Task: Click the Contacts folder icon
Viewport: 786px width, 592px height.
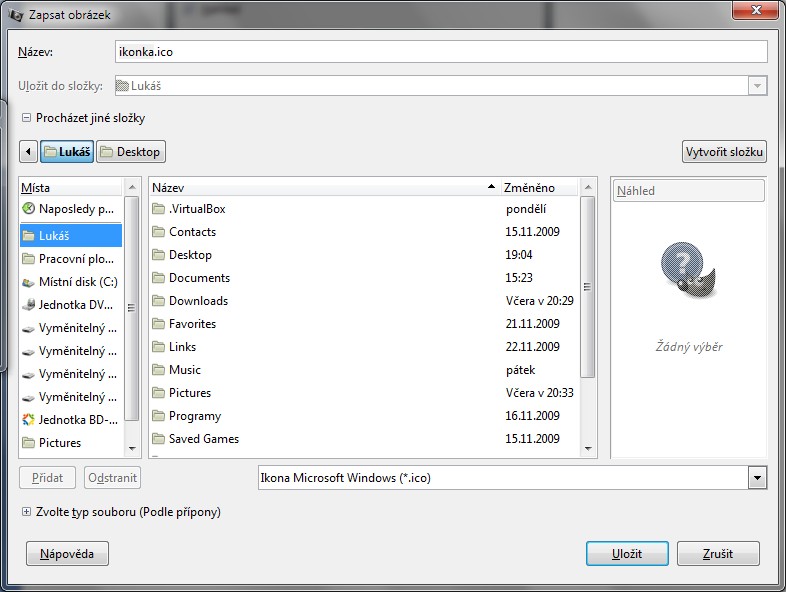Action: coord(158,232)
